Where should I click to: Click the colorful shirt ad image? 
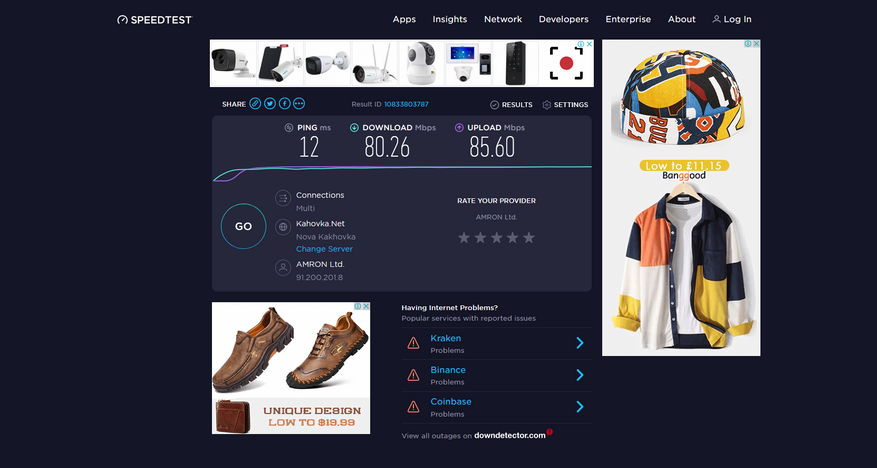tap(681, 268)
